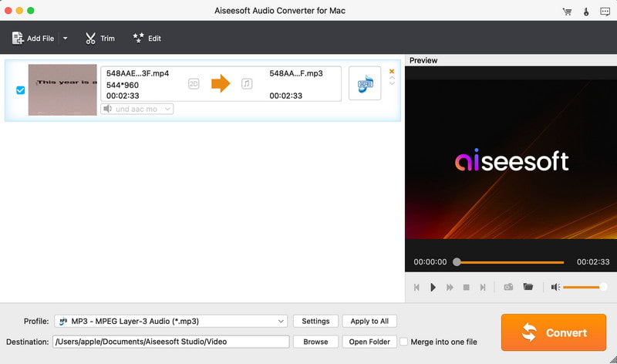Remove the file with orange X
The width and height of the screenshot is (617, 364).
coord(392,71)
